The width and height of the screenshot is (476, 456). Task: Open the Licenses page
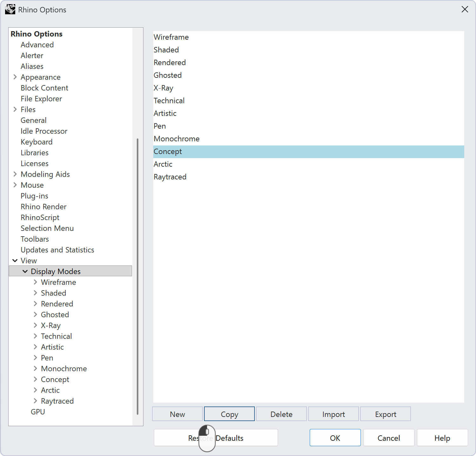[x=35, y=164]
